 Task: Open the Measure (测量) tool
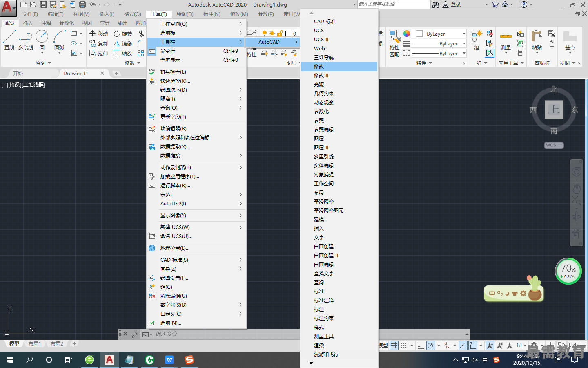(x=506, y=41)
